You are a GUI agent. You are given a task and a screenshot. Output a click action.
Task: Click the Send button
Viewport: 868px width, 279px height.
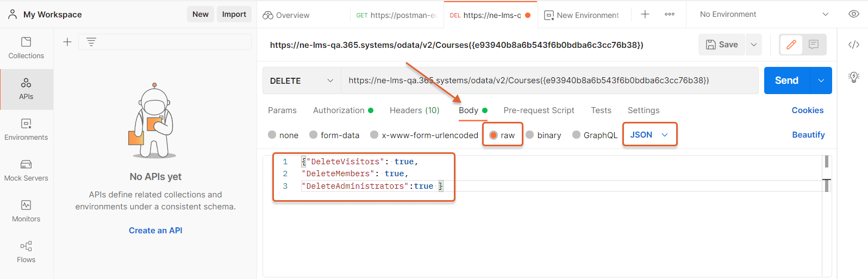click(x=786, y=80)
